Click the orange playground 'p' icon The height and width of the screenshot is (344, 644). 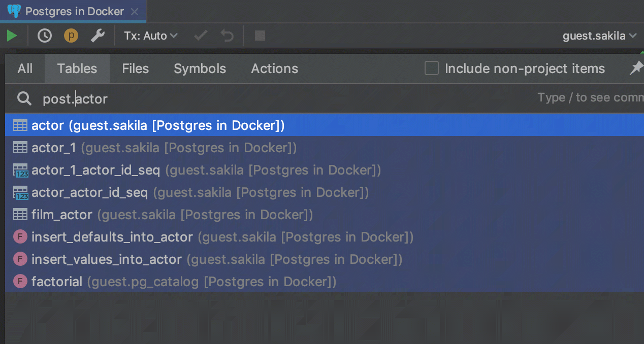71,36
